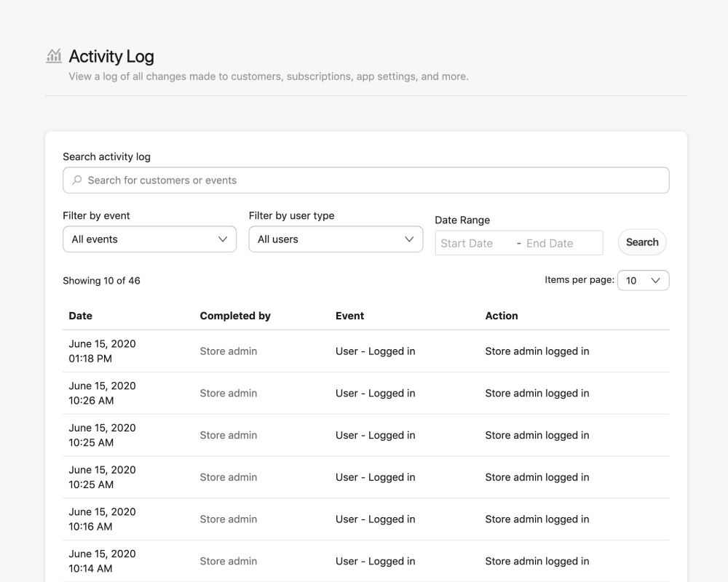Click the Showing 10 of 46 text

coord(101,281)
